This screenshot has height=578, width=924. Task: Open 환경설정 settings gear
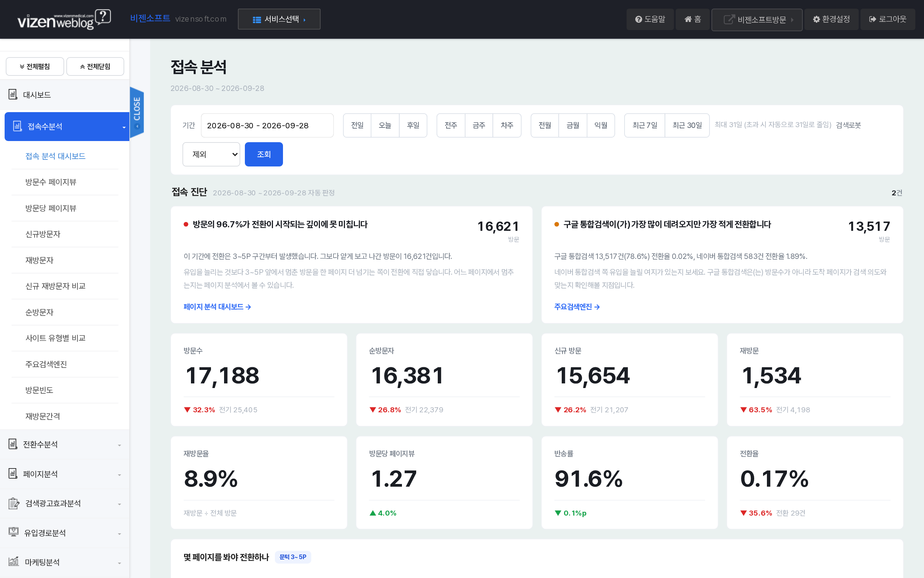click(831, 19)
